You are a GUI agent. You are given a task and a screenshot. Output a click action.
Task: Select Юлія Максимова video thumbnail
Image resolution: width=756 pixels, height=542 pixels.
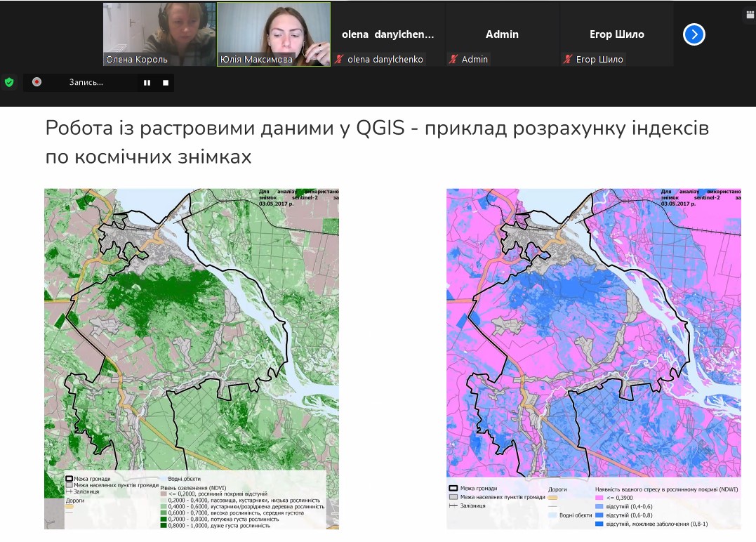click(274, 34)
